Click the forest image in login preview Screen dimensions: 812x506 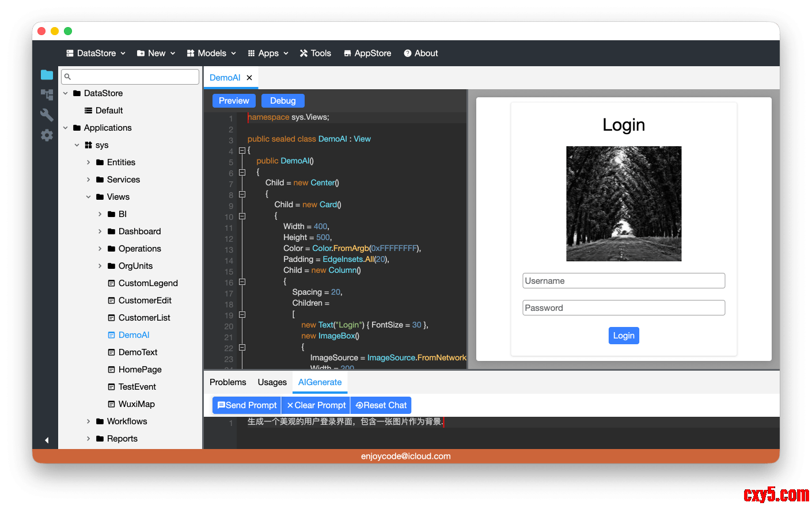click(624, 204)
